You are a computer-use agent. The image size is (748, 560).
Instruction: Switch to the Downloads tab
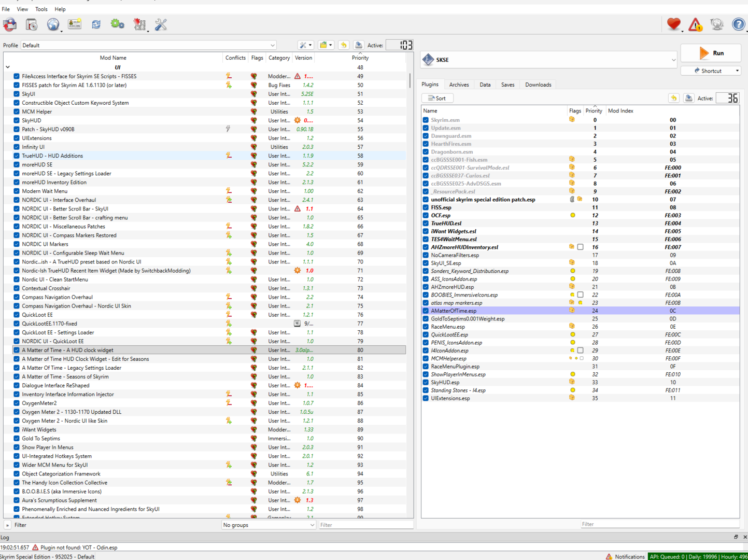(538, 85)
